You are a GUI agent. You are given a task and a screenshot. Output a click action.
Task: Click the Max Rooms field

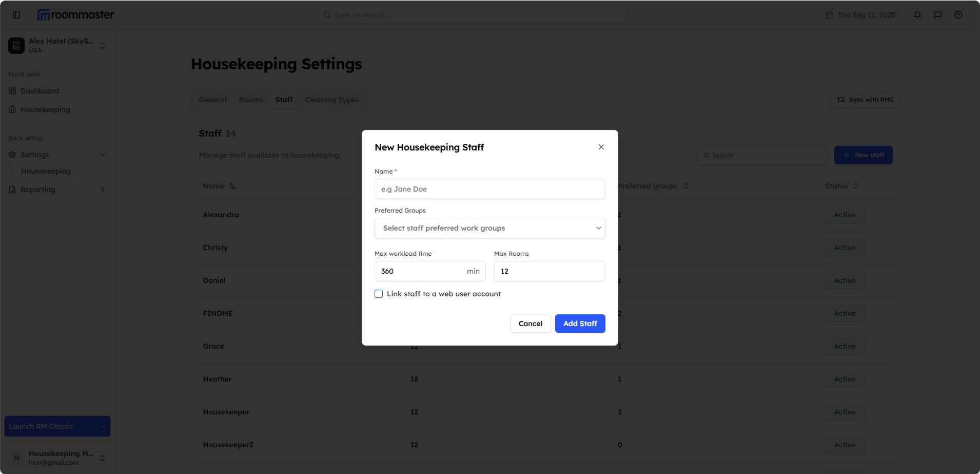point(549,271)
